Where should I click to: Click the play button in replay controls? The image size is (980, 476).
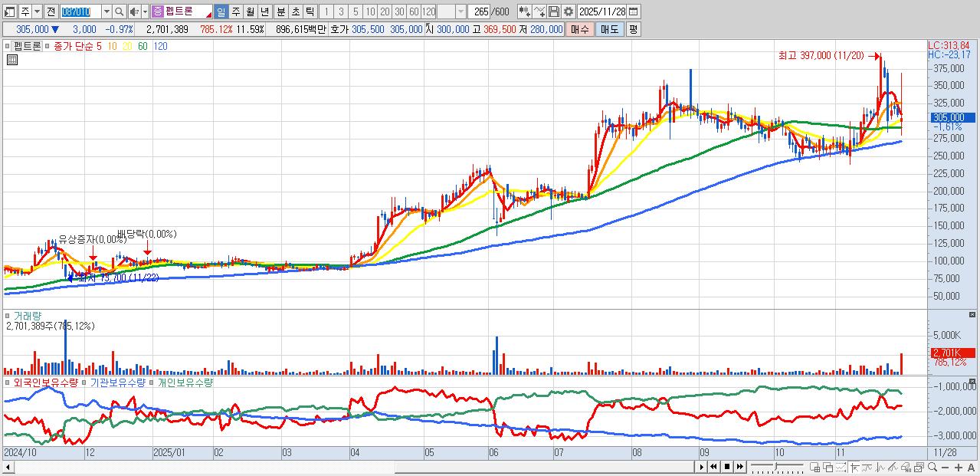click(702, 467)
